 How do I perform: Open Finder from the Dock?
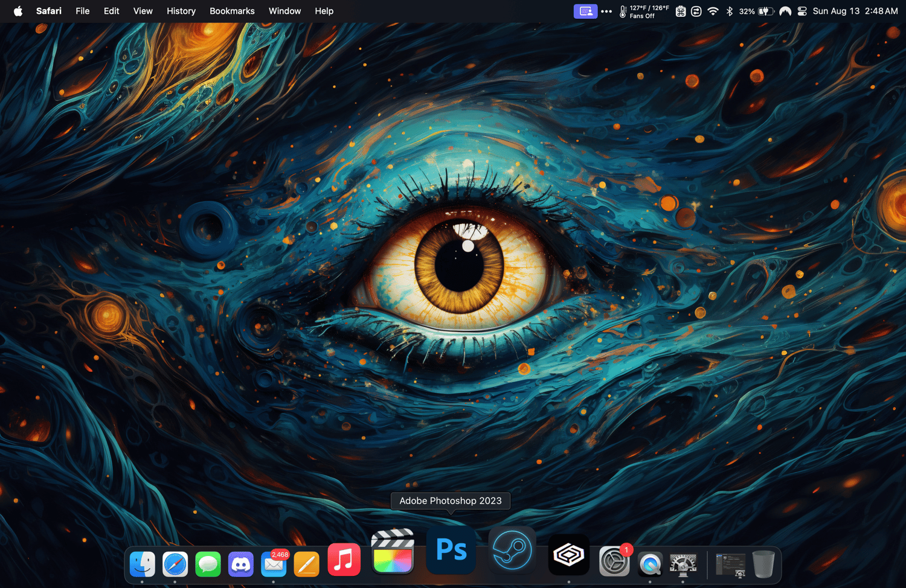[x=142, y=564]
